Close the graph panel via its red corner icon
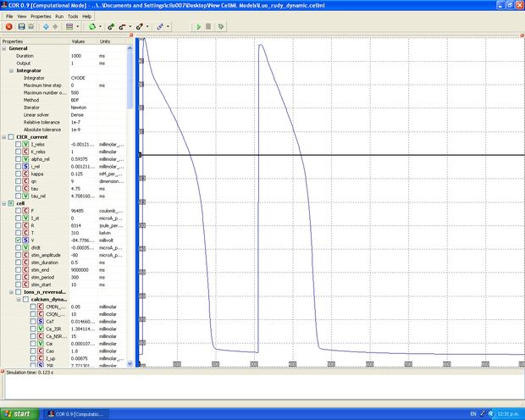525x420 pixels. (x=522, y=35)
